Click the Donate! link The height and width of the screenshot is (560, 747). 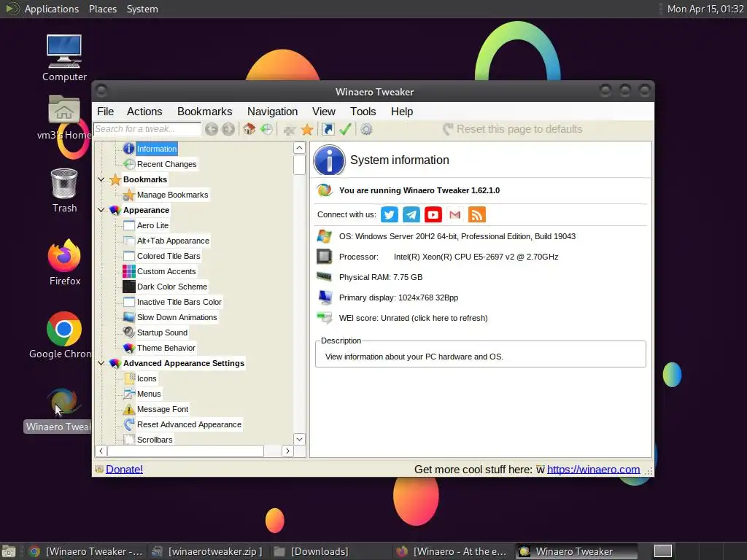point(124,469)
